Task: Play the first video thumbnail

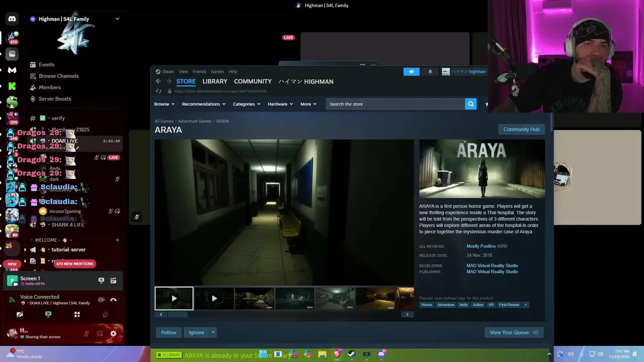Action: [174, 298]
